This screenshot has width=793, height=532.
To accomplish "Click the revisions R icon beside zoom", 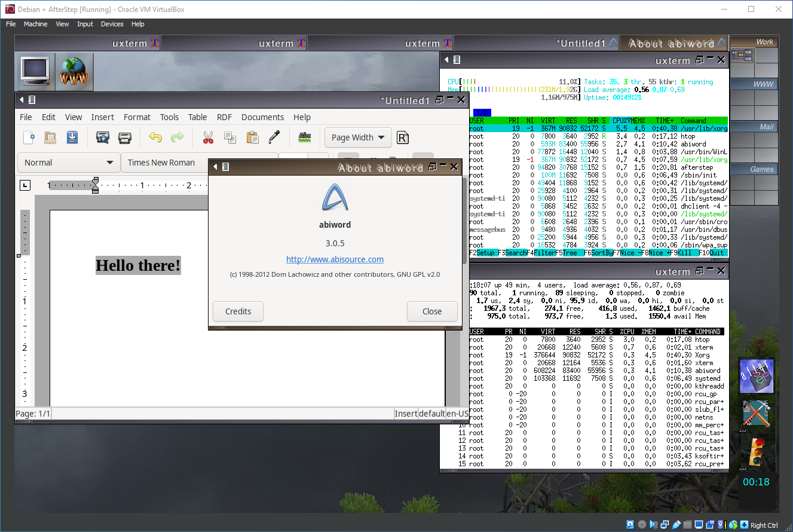I will tap(403, 137).
